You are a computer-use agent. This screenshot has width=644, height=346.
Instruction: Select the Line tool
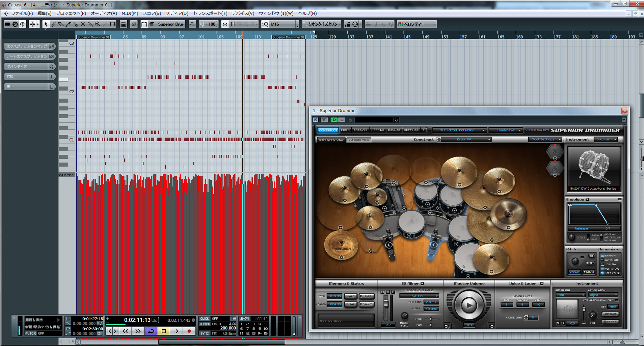[x=105, y=24]
